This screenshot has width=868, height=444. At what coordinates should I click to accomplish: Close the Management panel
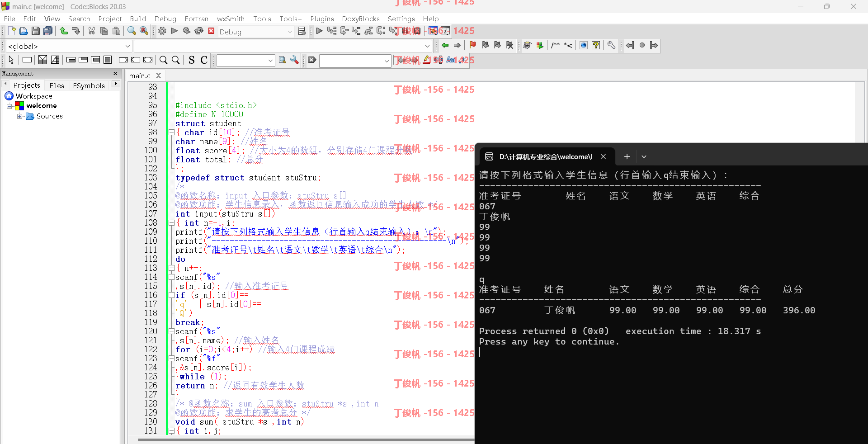(x=115, y=73)
